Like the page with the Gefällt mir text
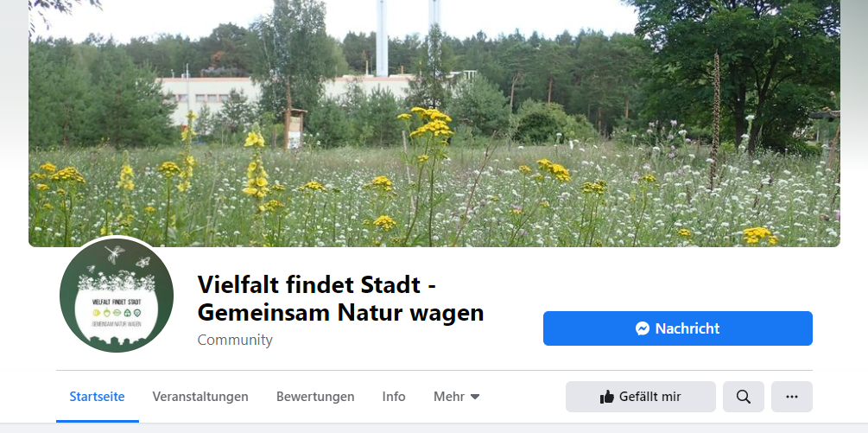The width and height of the screenshot is (868, 433). [649, 397]
